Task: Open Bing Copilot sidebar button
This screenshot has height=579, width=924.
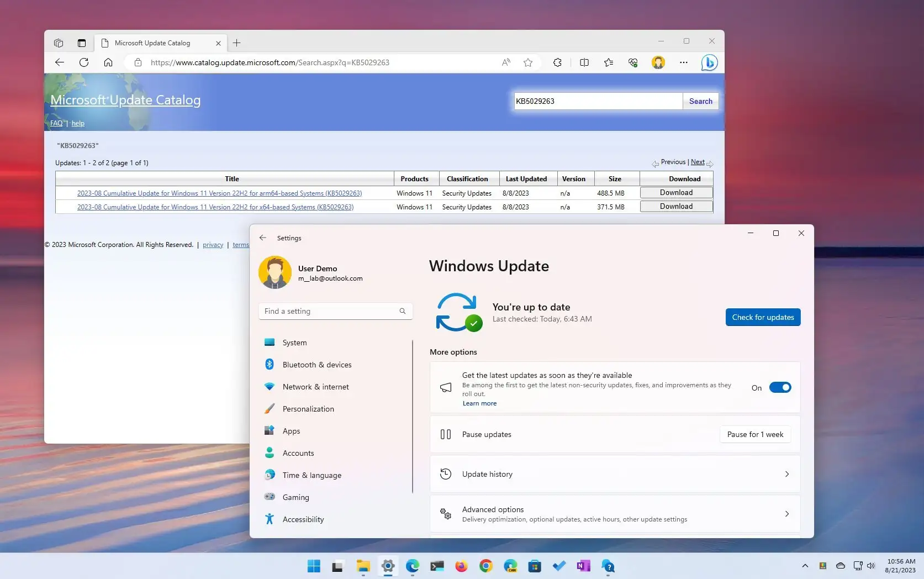Action: [x=710, y=62]
